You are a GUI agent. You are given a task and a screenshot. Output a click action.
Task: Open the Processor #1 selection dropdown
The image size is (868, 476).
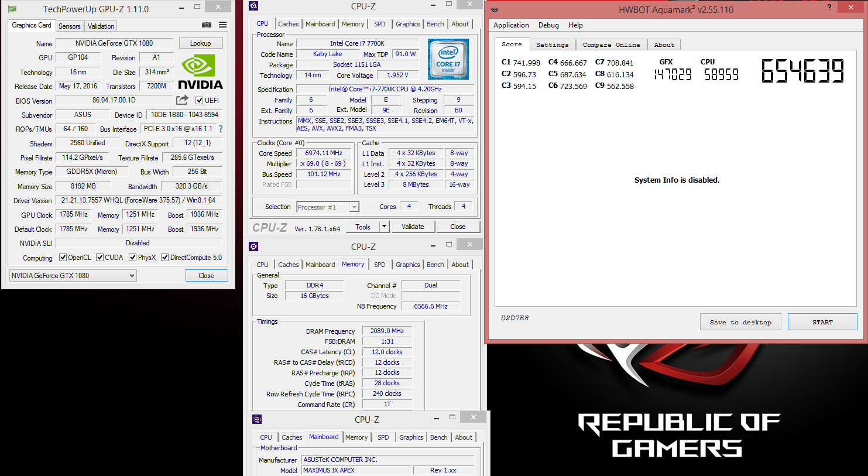[327, 207]
